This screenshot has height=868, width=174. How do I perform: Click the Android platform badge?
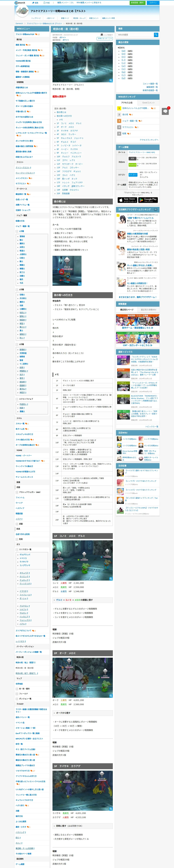pyautogui.click(x=132, y=165)
